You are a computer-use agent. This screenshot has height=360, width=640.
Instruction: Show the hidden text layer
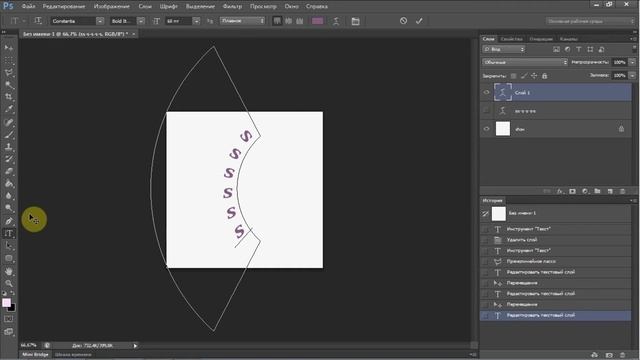tap(486, 111)
